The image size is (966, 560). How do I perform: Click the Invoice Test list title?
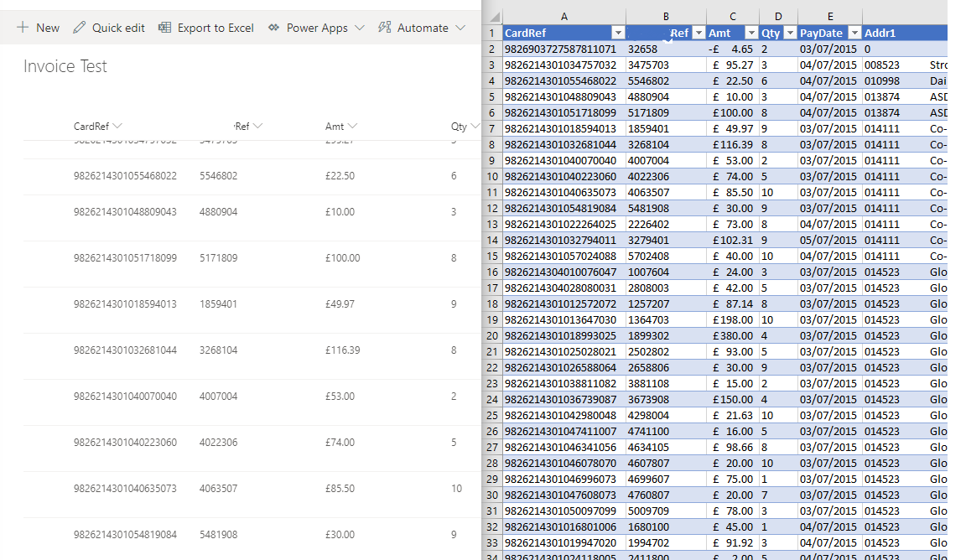65,65
